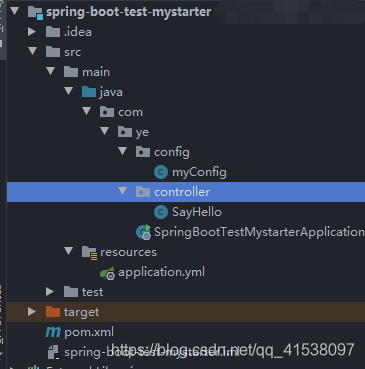This screenshot has height=369, width=365.
Task: Click the main folder icon
Action: pos(71,72)
